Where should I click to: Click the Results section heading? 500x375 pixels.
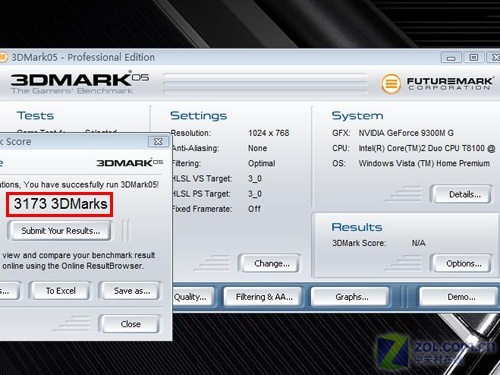357,227
